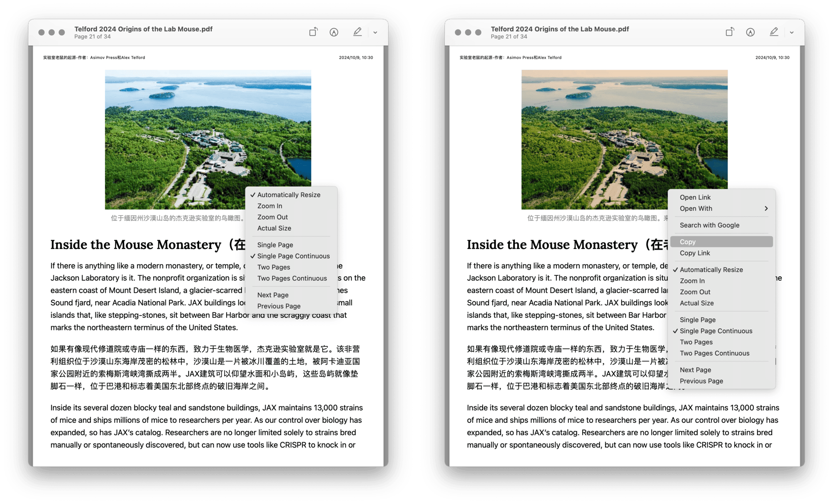833x504 pixels.
Task: Click the gray close button of the right window
Action: (458, 32)
